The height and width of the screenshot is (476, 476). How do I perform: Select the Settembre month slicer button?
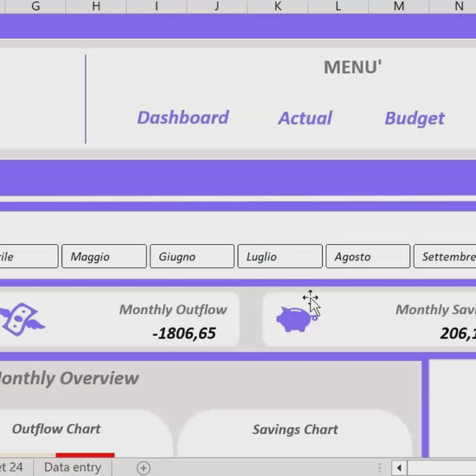click(x=445, y=256)
